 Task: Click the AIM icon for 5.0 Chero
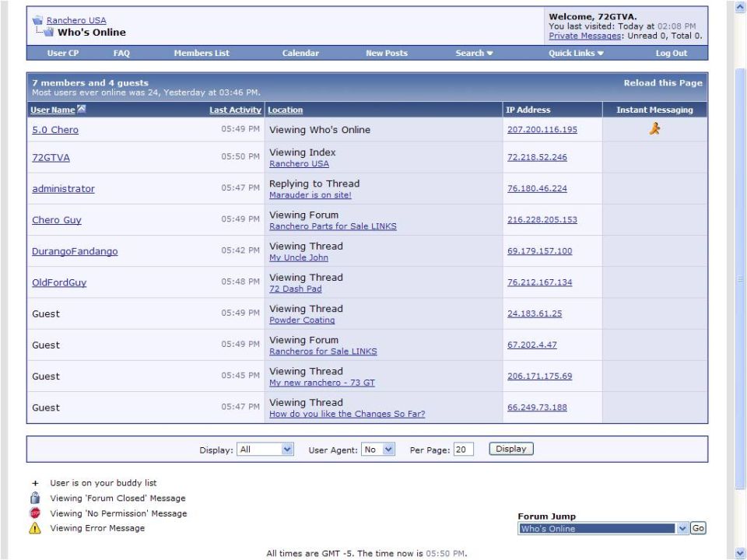coord(654,128)
